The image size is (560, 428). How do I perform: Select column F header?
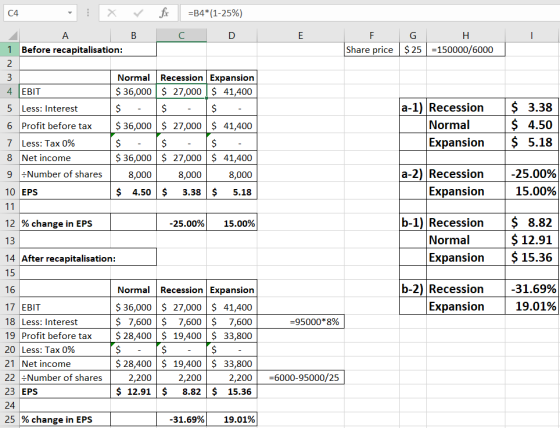tap(372, 36)
